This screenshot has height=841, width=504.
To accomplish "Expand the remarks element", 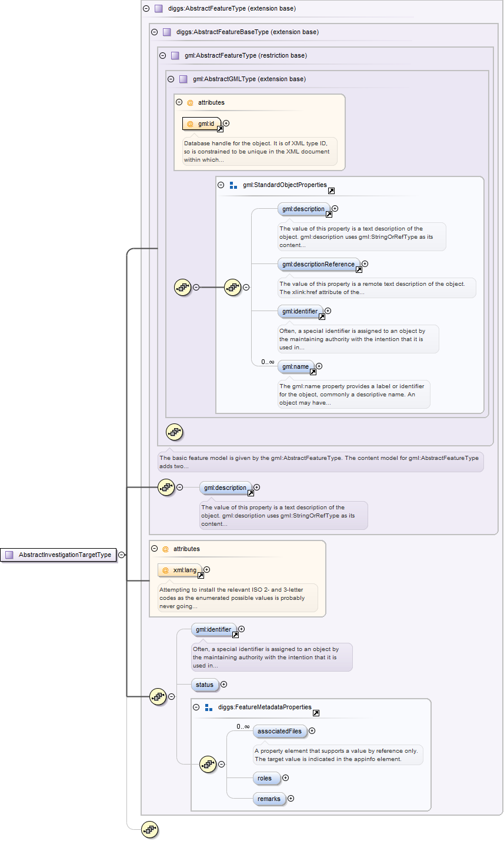I will point(291,799).
